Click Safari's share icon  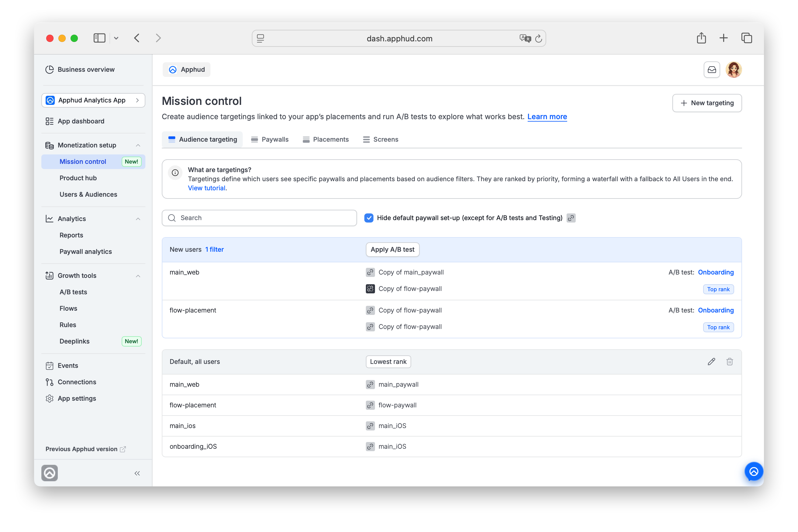(x=701, y=38)
